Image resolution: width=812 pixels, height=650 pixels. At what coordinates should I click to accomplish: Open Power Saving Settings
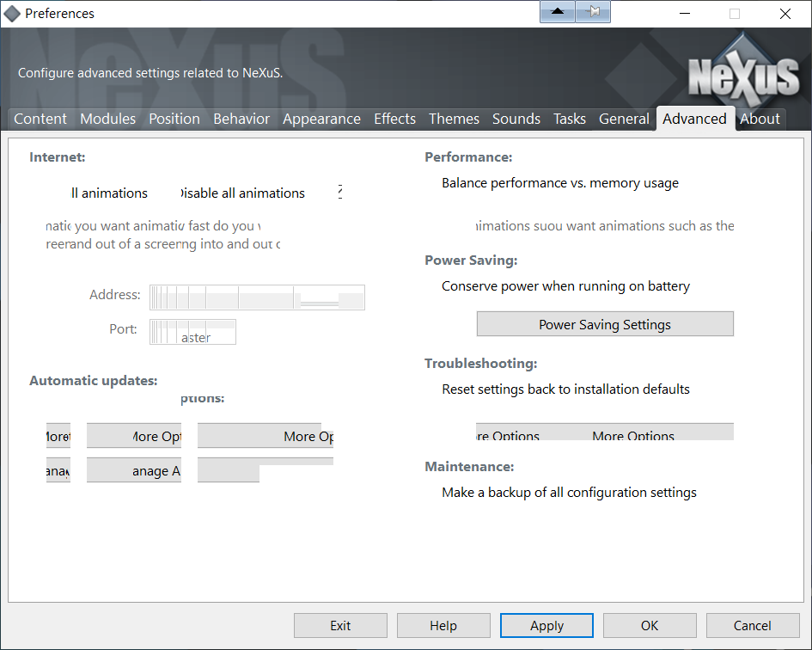pyautogui.click(x=605, y=324)
